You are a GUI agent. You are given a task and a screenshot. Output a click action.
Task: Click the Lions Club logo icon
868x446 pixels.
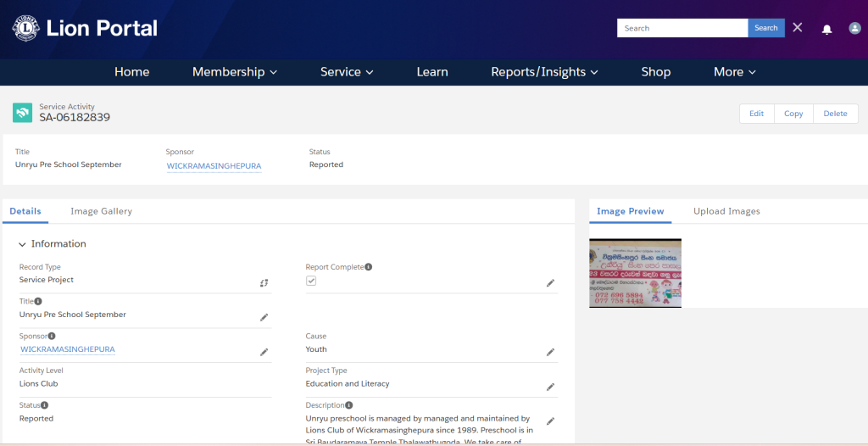[x=25, y=28]
